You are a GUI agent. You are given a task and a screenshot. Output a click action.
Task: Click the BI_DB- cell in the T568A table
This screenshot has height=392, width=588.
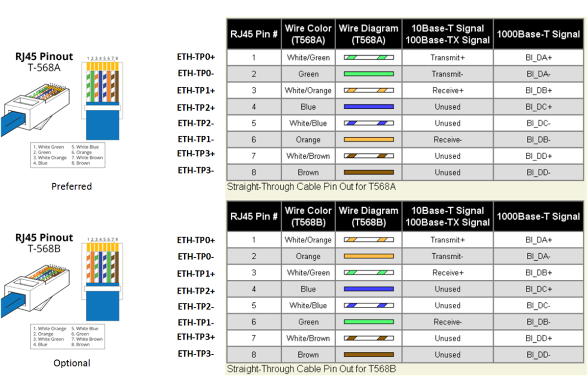[x=539, y=140]
